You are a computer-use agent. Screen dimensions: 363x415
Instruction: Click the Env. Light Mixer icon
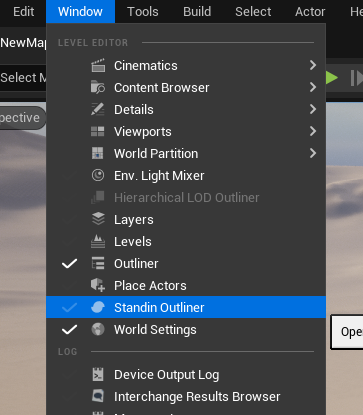point(98,175)
